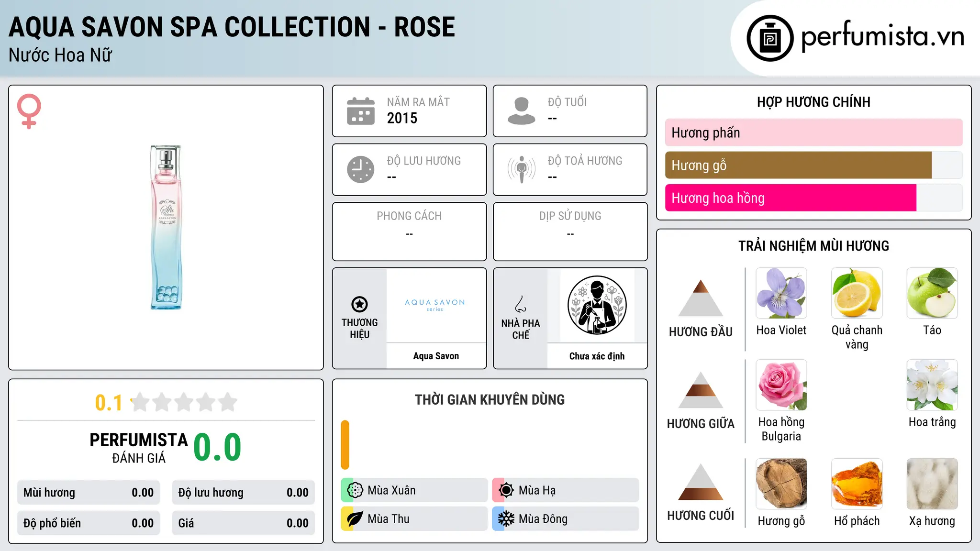Select the Mùa Đông season button

point(566,519)
